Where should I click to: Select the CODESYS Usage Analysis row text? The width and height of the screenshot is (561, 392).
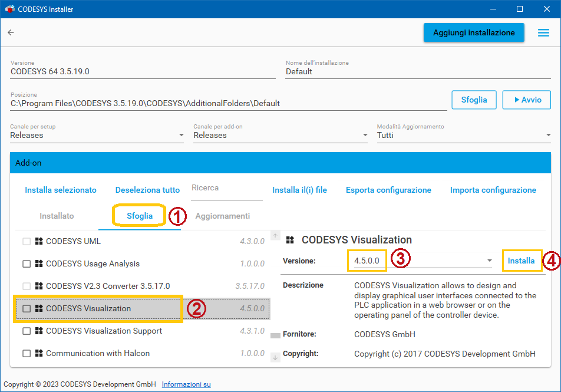[x=93, y=264]
